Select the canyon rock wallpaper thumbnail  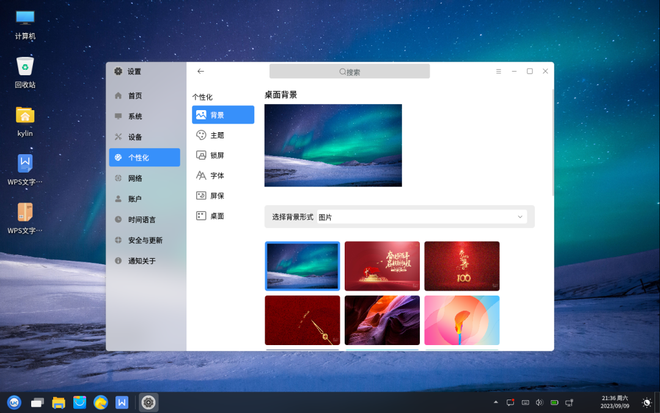382,320
